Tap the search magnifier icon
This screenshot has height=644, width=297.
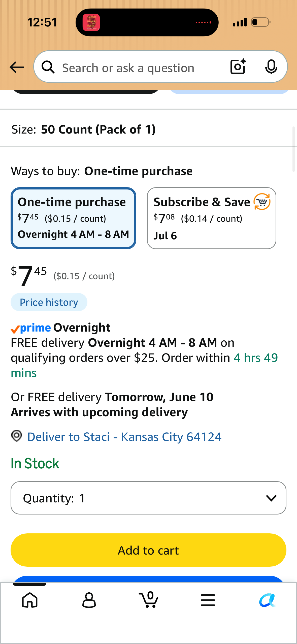coord(48,67)
